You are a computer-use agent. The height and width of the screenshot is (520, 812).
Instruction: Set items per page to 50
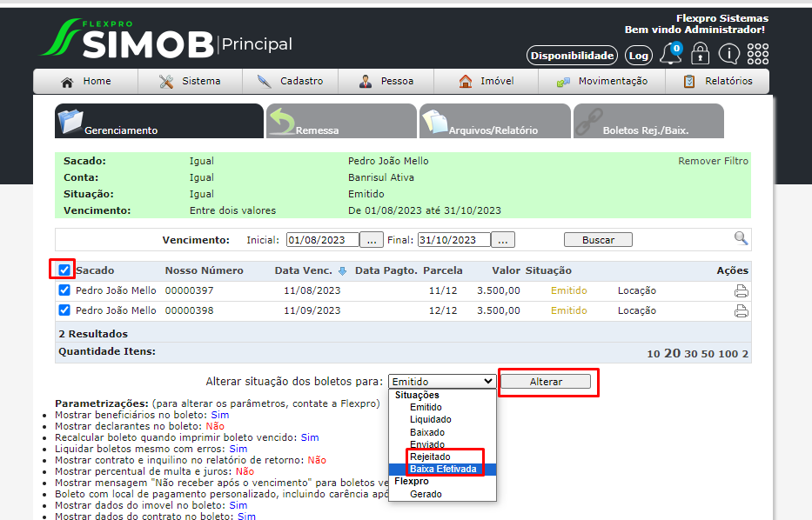(x=708, y=354)
